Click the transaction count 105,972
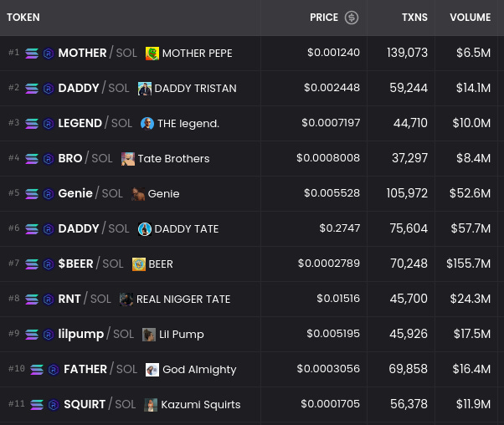504x425 pixels. point(407,193)
